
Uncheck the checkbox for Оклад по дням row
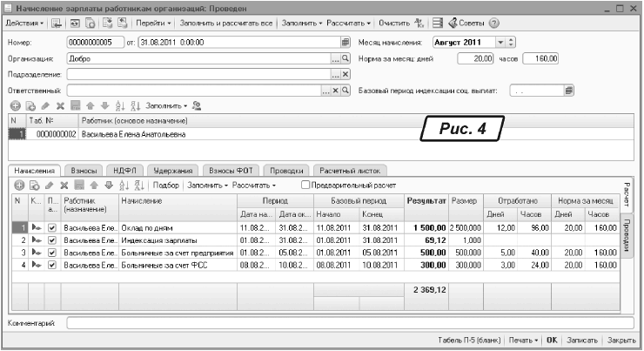52,227
